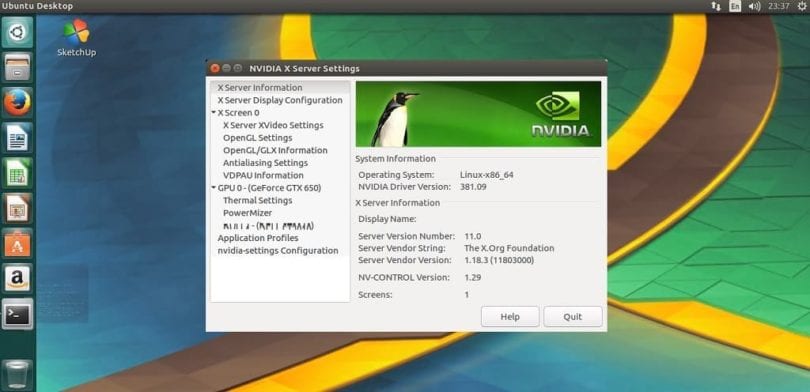Open LibreOffice Writer from launcher

coord(18,137)
